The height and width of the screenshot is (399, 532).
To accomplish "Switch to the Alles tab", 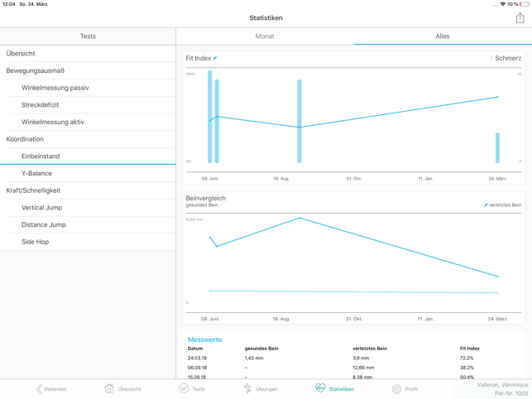I will tap(443, 36).
